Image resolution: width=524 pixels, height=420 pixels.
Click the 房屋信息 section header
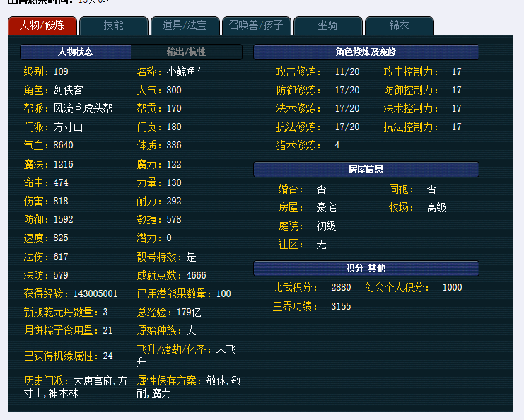coord(366,170)
